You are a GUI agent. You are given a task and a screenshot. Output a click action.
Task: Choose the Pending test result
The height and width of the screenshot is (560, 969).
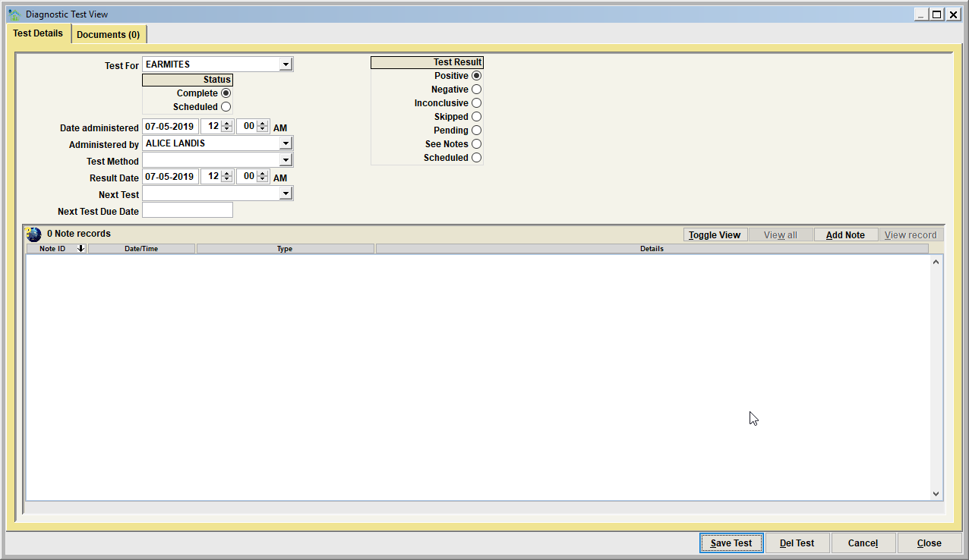(x=476, y=131)
